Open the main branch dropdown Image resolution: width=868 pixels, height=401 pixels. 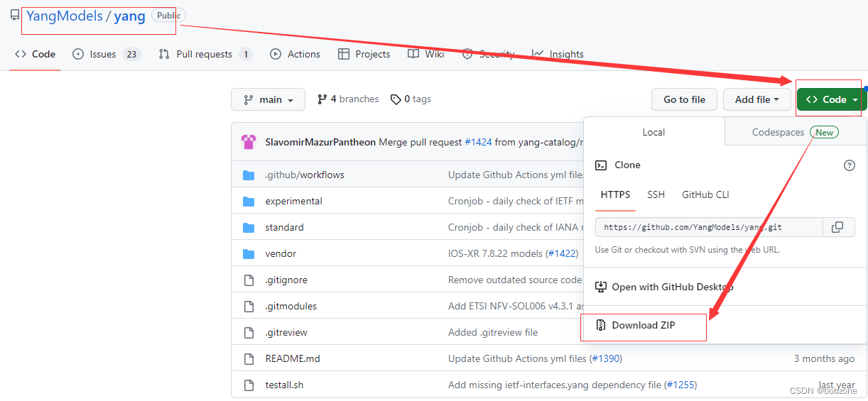click(x=268, y=99)
